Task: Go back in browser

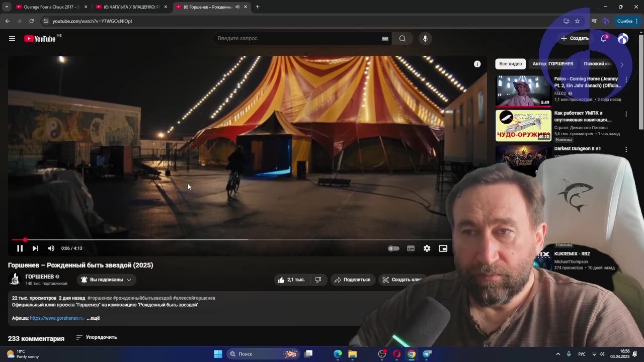Action: [8, 21]
